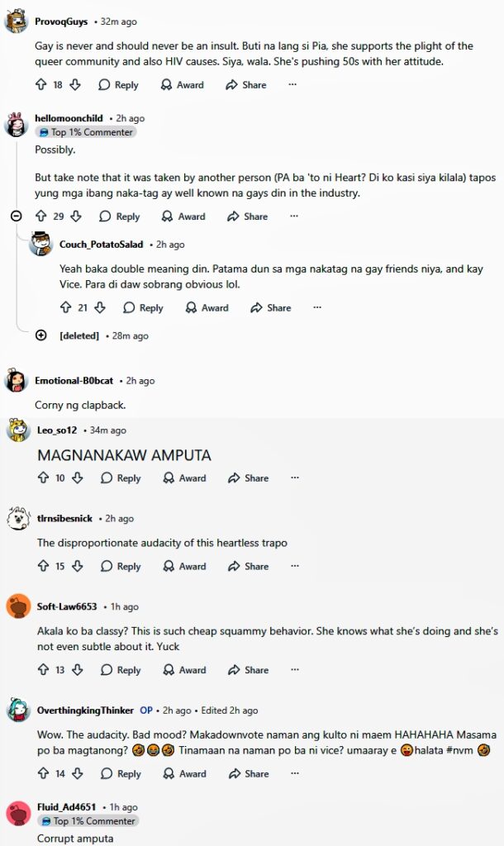This screenshot has width=504, height=846.
Task: Downvote tlrnsibesnick's comment
Action: pos(77,567)
